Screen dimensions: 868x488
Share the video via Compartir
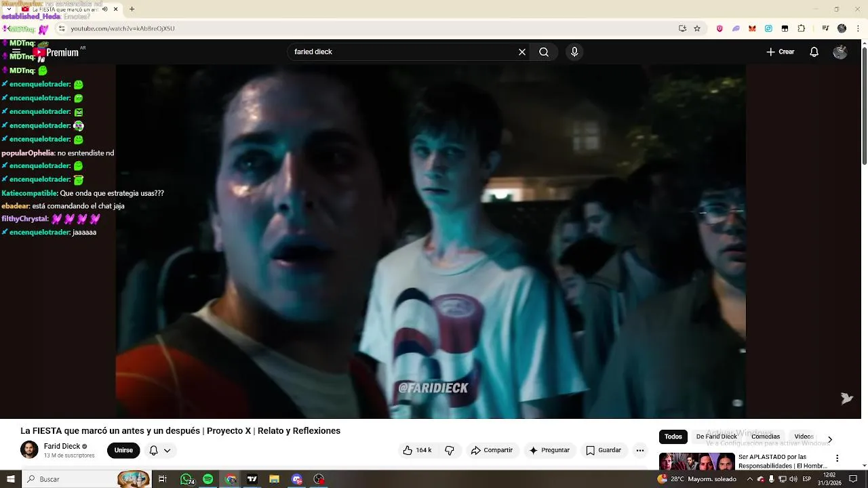(492, 450)
